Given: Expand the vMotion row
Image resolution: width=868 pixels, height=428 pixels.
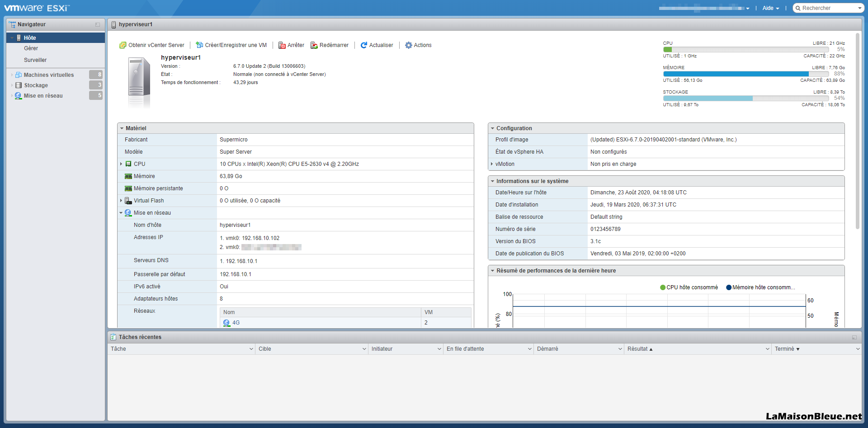Looking at the screenshot, I should point(492,164).
